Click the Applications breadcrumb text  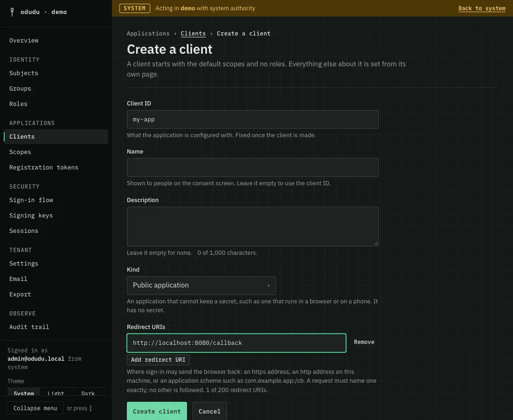click(x=148, y=34)
